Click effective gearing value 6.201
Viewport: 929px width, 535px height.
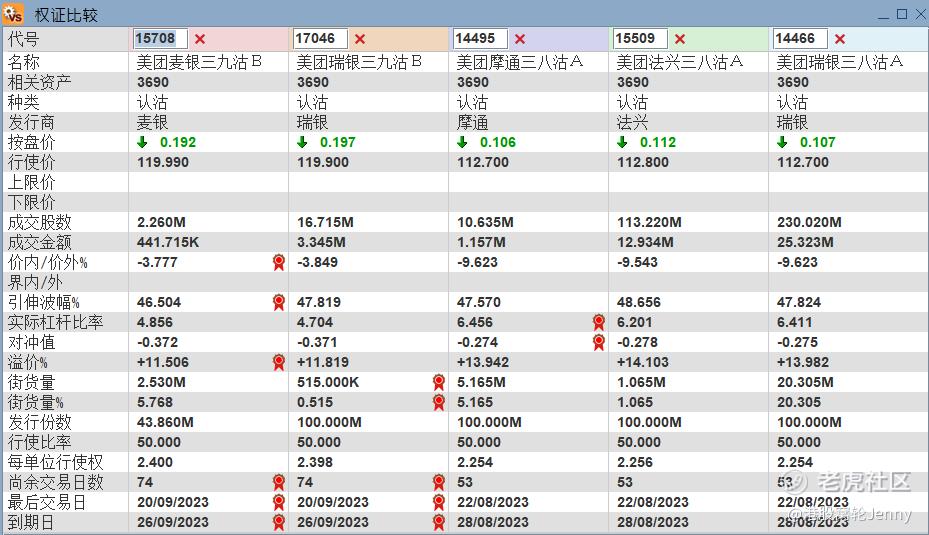pos(635,322)
